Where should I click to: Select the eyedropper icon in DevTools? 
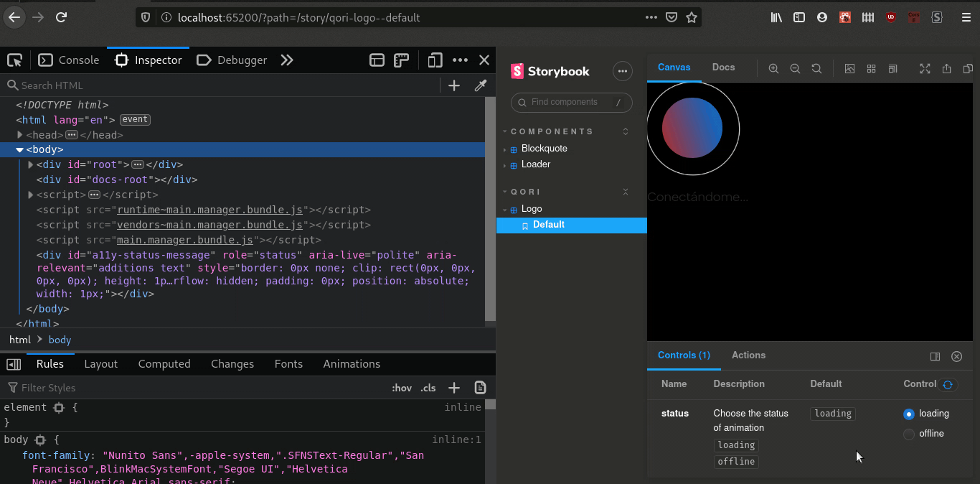click(x=480, y=85)
